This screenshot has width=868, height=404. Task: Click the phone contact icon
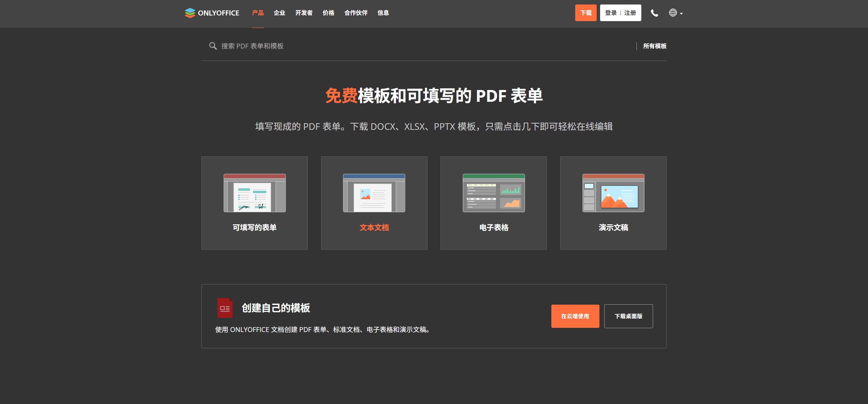pos(654,13)
